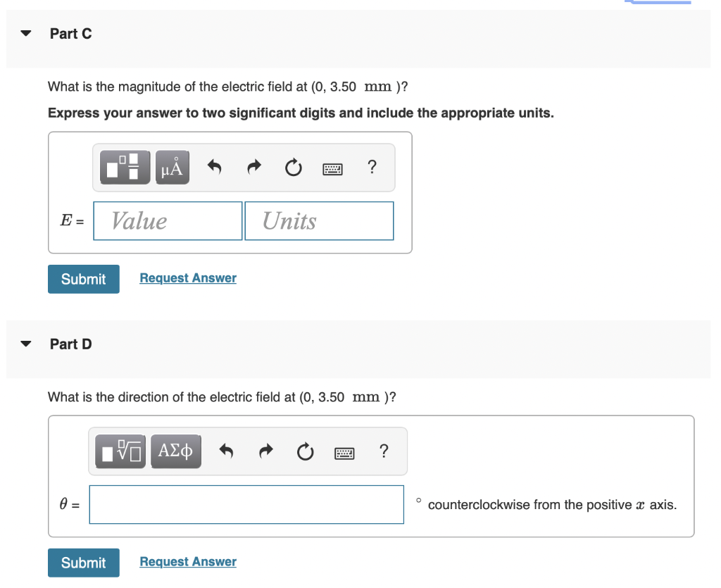Open math templates tool in Part D

(120, 451)
